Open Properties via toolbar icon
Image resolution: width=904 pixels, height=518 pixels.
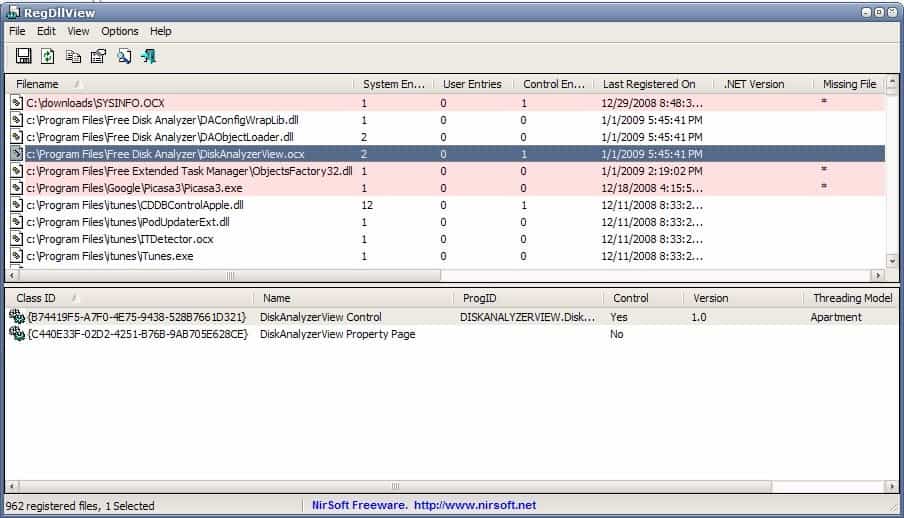point(98,56)
